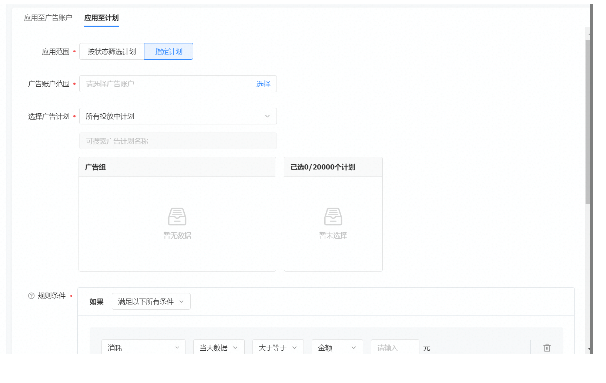Click the 请输入 amount input field
The width and height of the screenshot is (606, 383).
click(395, 348)
